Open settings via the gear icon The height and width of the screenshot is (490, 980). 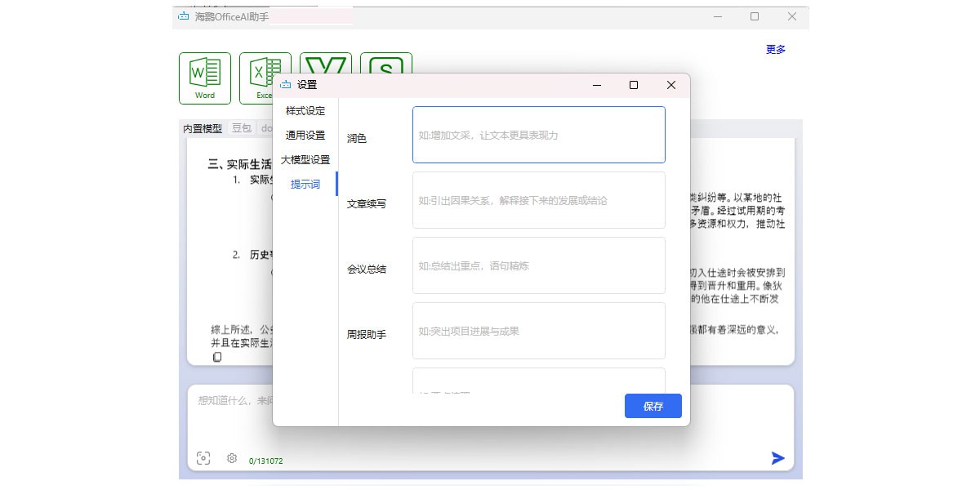[232, 458]
